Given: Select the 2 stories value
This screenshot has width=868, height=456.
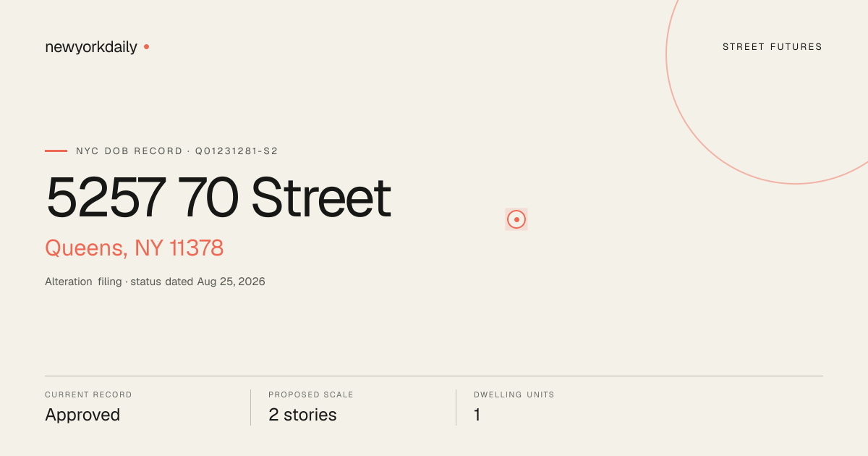Looking at the screenshot, I should [302, 415].
